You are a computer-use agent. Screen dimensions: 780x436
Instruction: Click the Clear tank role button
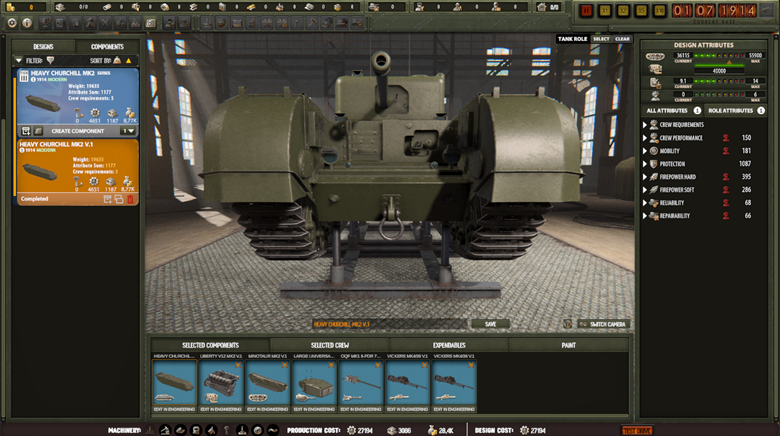click(x=622, y=39)
